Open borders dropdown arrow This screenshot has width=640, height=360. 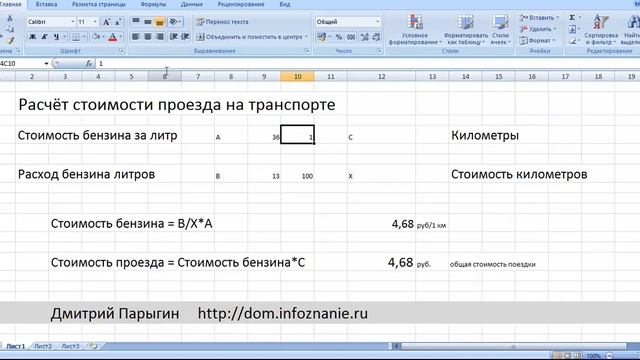(84, 37)
